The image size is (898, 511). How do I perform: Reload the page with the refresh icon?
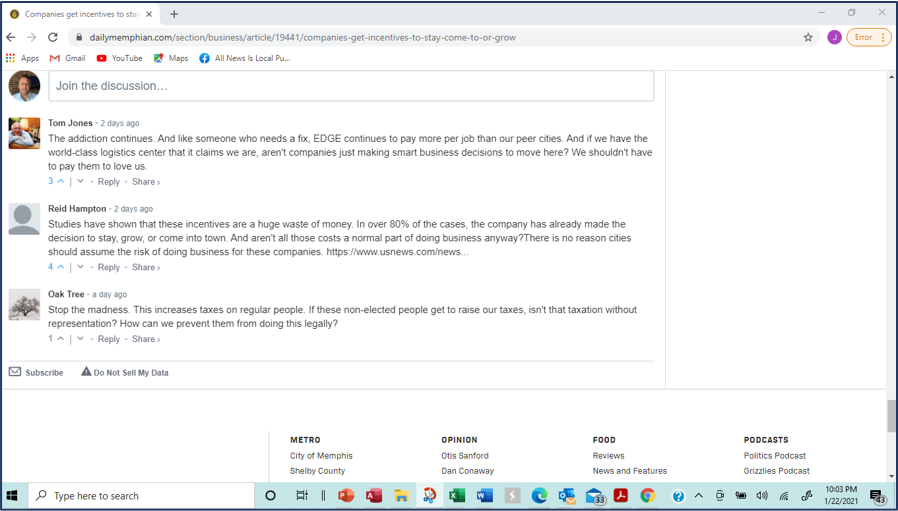[x=53, y=37]
